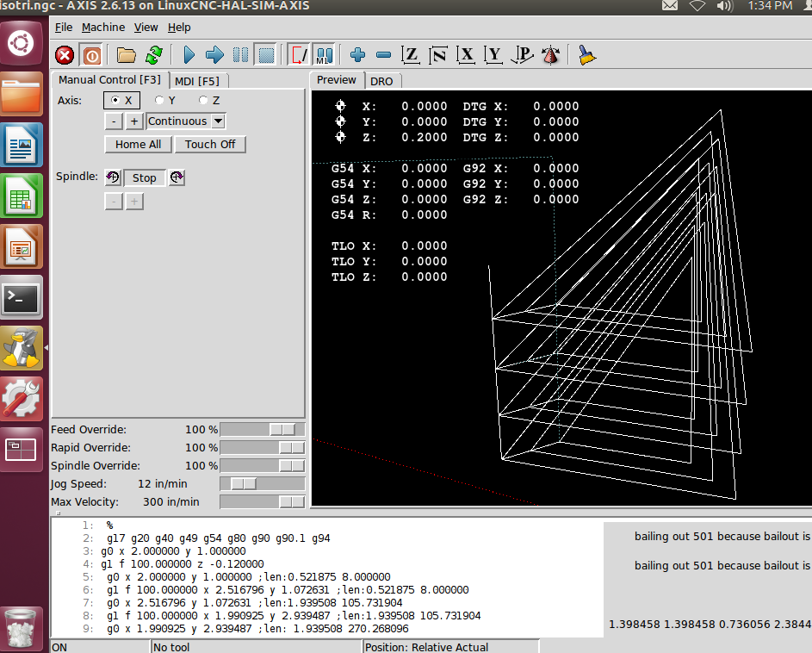Reload the current file
The height and width of the screenshot is (653, 812).
pyautogui.click(x=154, y=55)
